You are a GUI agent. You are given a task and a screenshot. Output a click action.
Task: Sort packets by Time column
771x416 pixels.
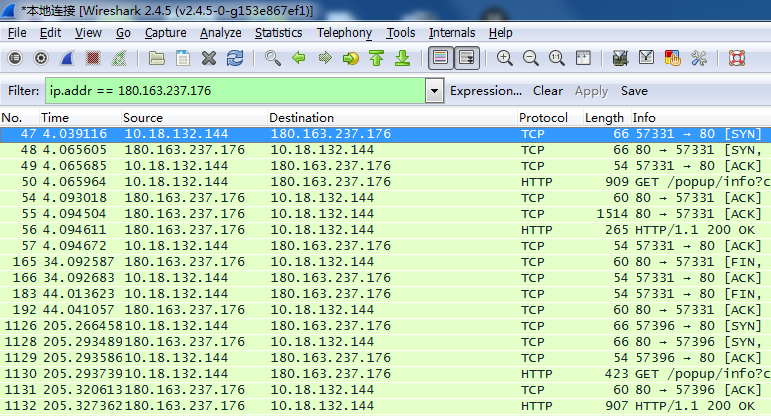click(80, 118)
